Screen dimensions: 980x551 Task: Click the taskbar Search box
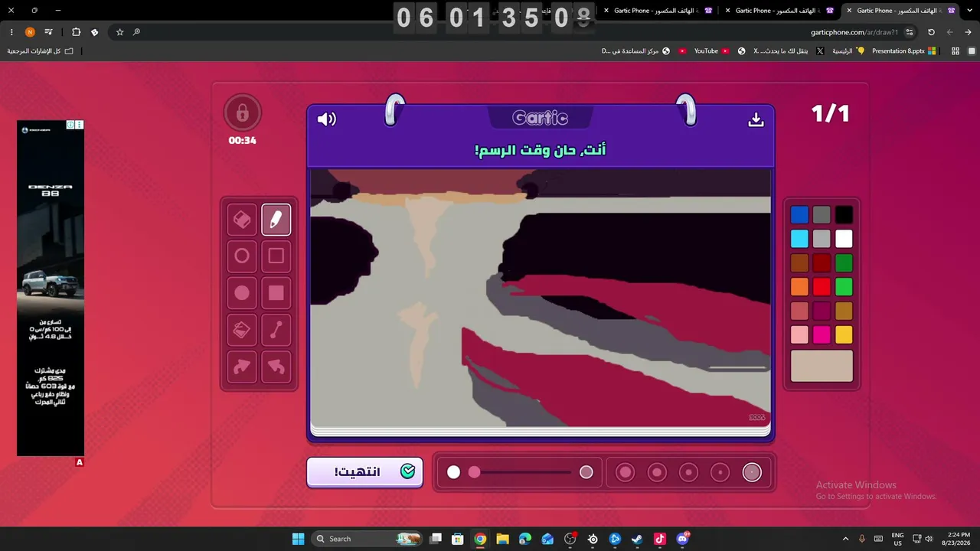point(367,539)
